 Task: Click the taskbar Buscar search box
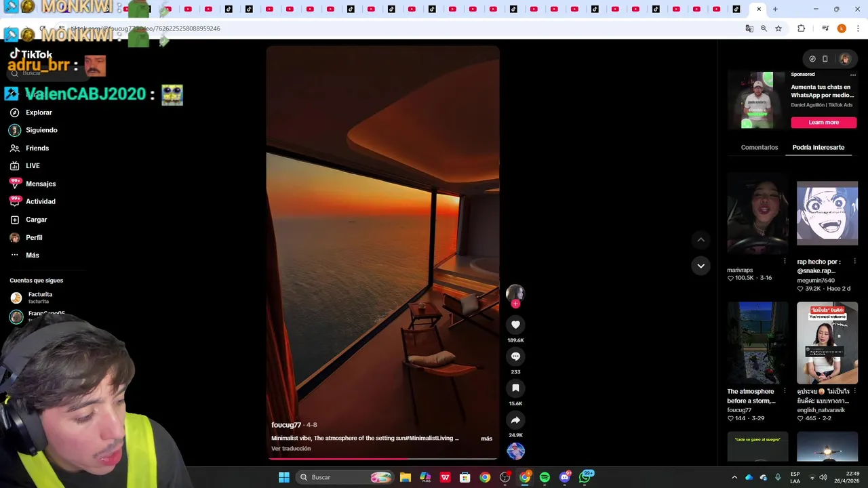(345, 477)
